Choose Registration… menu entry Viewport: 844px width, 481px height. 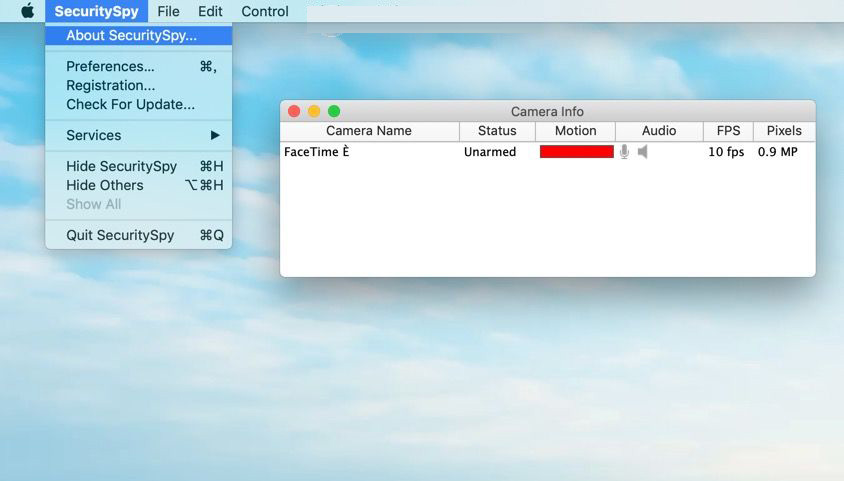coord(138,86)
